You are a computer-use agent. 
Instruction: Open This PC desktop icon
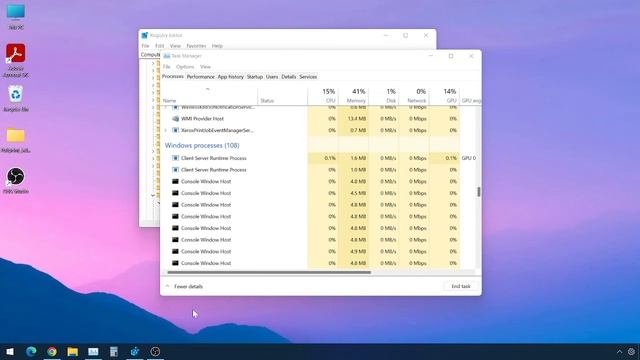[16, 16]
